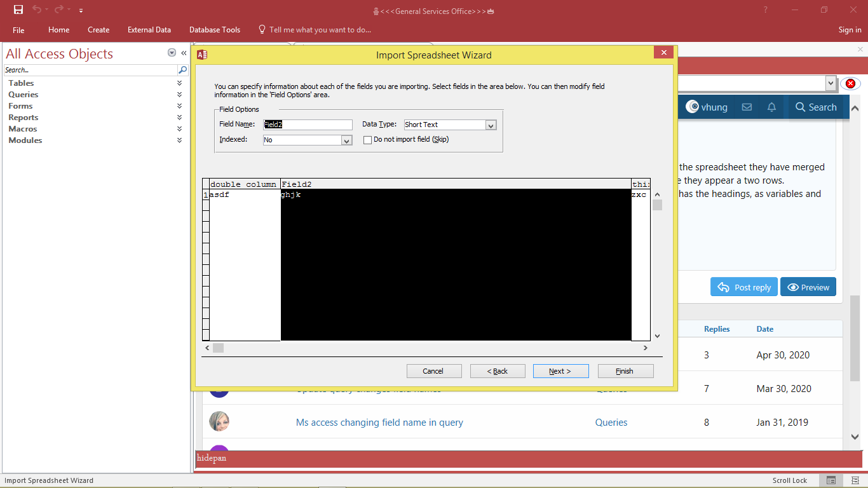Sort threads by the Date column header
The image size is (868, 488).
point(765,329)
